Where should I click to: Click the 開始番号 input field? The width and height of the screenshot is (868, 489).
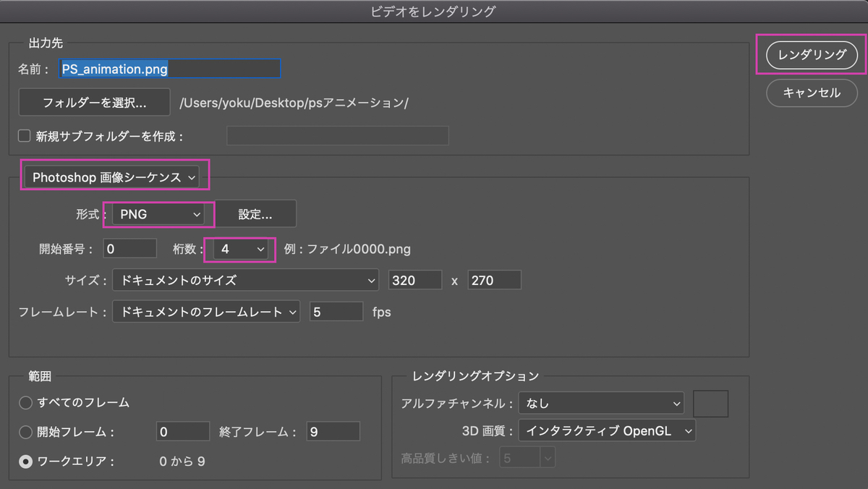[129, 248]
